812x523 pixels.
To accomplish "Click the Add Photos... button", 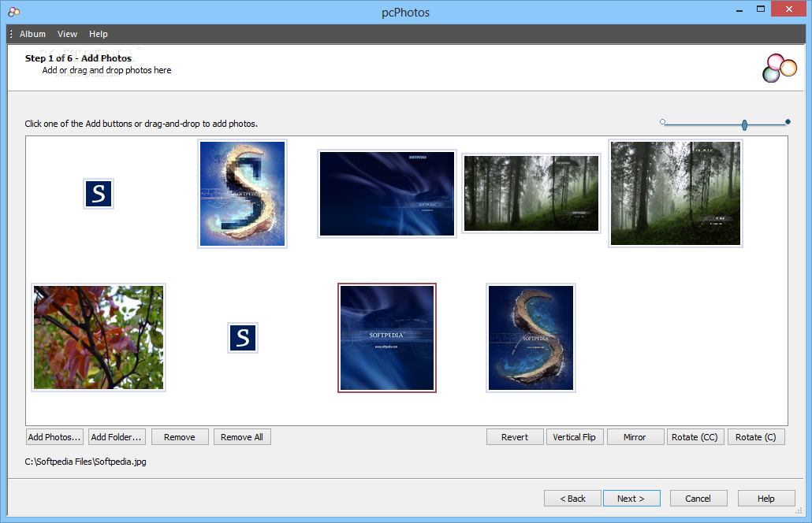I will (x=54, y=437).
